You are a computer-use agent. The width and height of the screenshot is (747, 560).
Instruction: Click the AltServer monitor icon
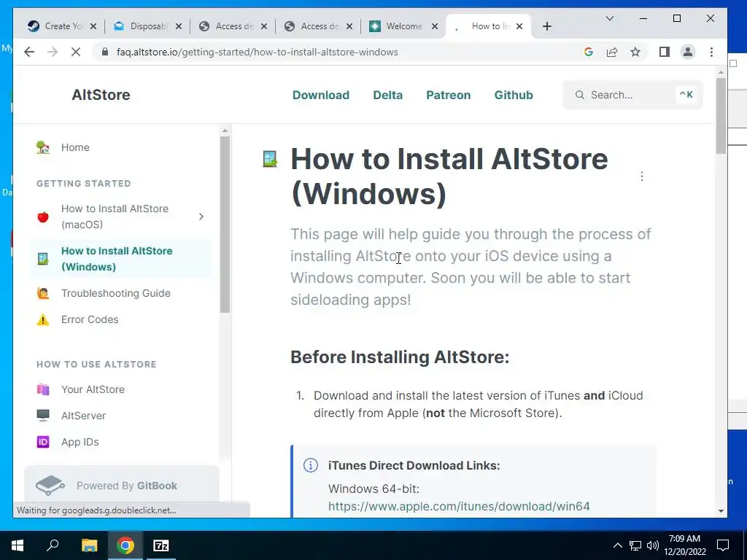pyautogui.click(x=43, y=416)
